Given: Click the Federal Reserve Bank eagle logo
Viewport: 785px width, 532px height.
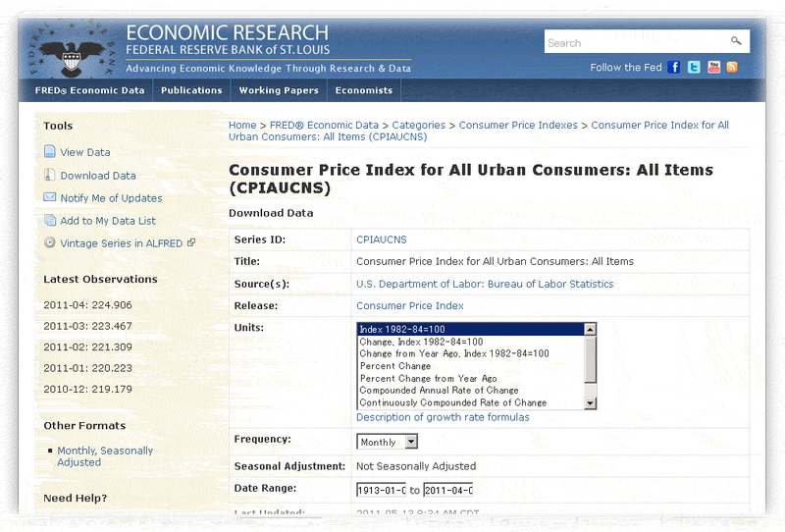Looking at the screenshot, I should (71, 50).
